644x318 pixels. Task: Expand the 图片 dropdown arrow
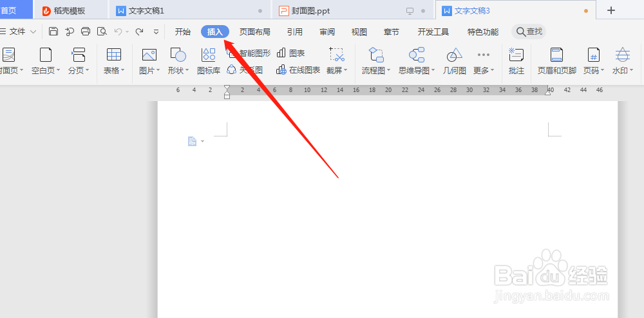[158, 70]
